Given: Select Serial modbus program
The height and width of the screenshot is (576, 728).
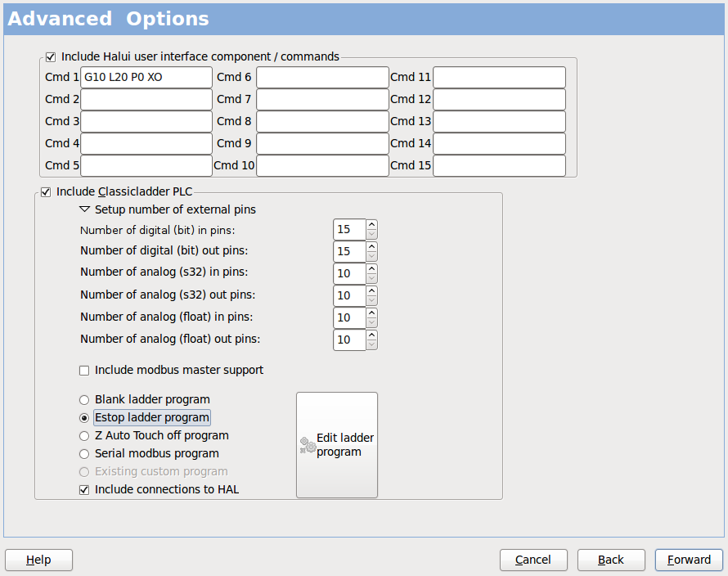Looking at the screenshot, I should pyautogui.click(x=84, y=453).
